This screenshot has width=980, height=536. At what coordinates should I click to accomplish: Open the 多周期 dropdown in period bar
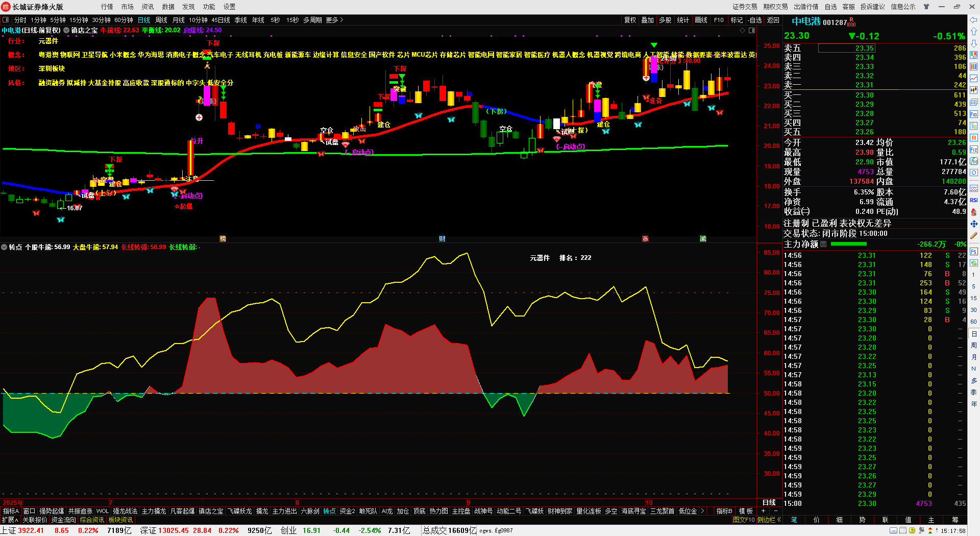(x=312, y=20)
